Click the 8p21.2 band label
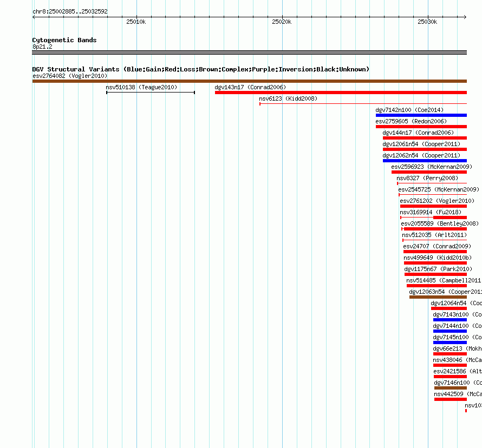The image size is (482, 448). point(42,47)
